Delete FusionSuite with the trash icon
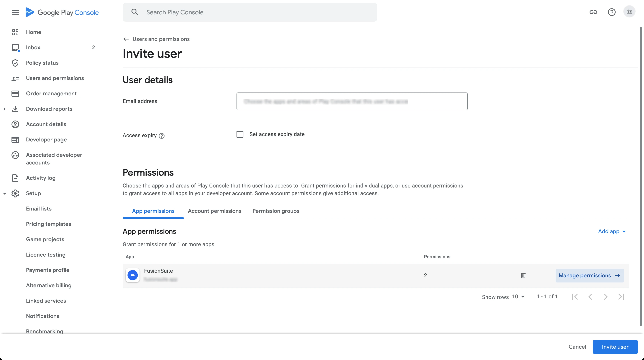The image size is (644, 360). (523, 275)
